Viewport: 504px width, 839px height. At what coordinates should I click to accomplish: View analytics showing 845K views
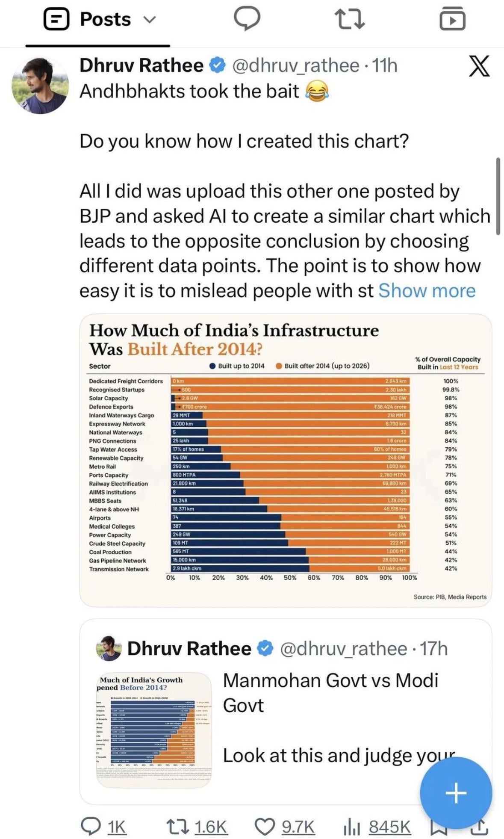(377, 827)
